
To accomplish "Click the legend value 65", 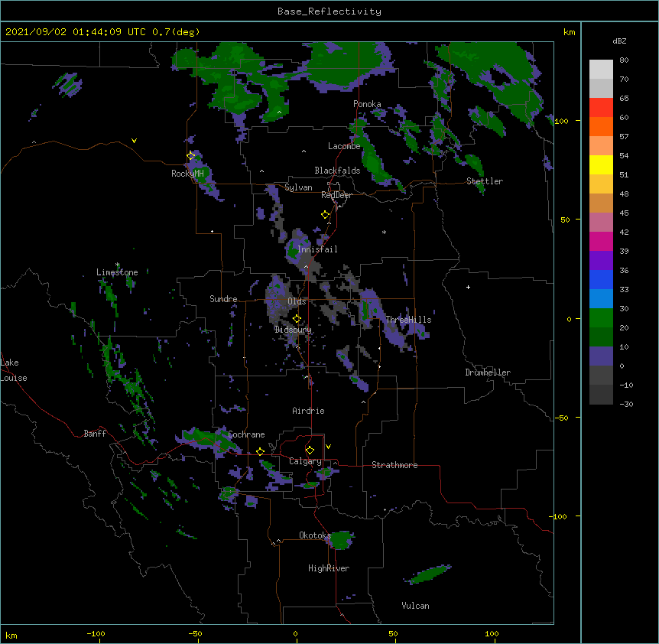I will [x=624, y=99].
